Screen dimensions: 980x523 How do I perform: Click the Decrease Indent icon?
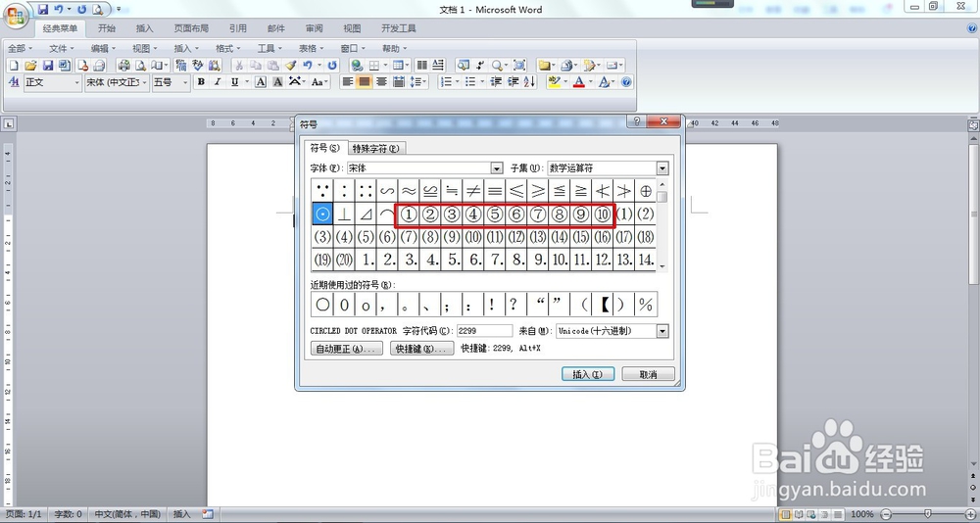click(496, 82)
